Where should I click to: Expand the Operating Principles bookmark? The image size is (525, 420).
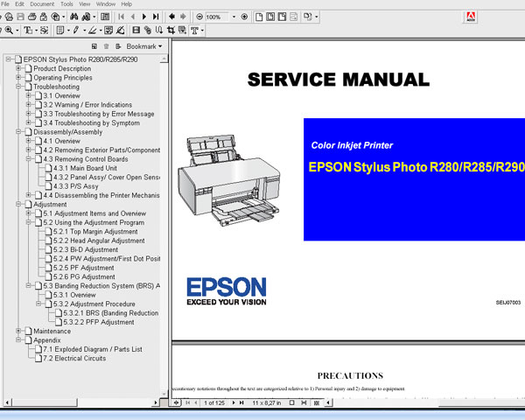click(18, 77)
